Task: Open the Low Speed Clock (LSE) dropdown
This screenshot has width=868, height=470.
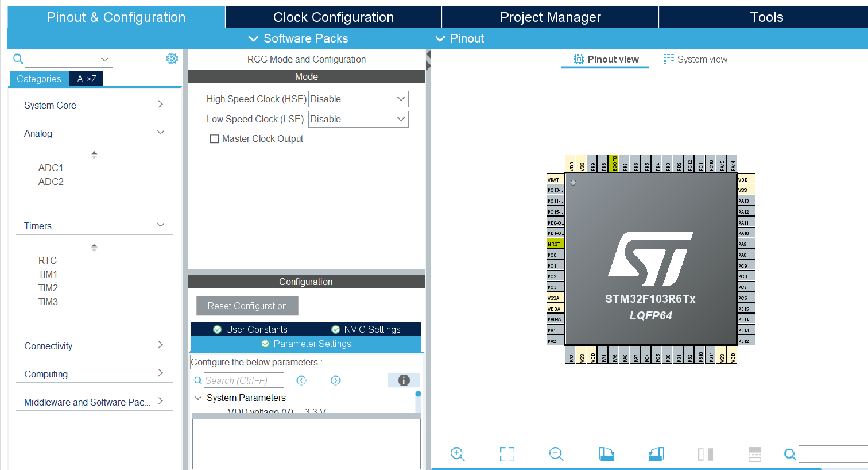Action: point(358,119)
